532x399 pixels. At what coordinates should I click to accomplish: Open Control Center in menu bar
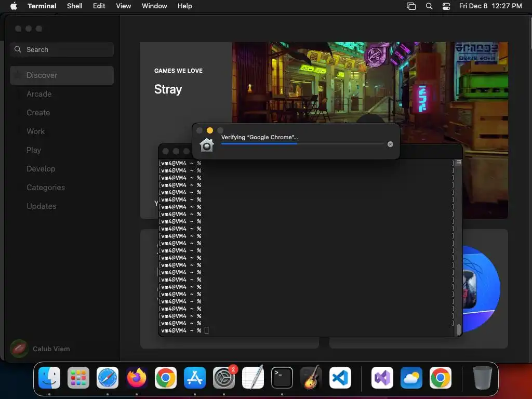[x=446, y=6]
